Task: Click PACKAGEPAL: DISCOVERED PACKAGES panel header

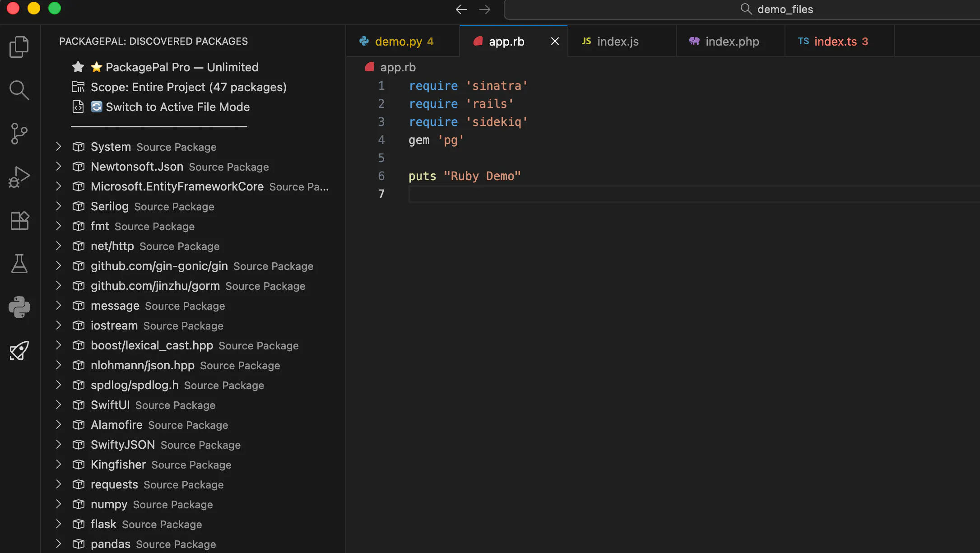Action: (153, 41)
